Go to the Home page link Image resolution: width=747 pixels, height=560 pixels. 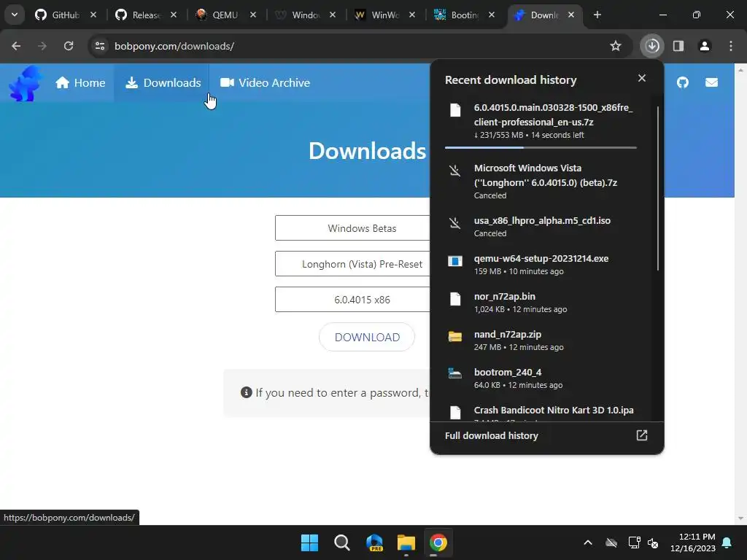(x=80, y=83)
